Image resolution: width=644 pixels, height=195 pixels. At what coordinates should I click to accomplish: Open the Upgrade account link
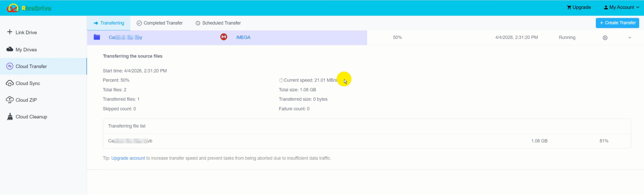click(128, 158)
